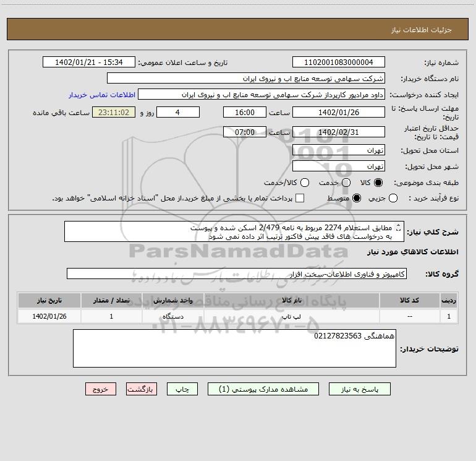Select the کالا radio button
Screen dimensions: 476x461
click(x=378, y=183)
